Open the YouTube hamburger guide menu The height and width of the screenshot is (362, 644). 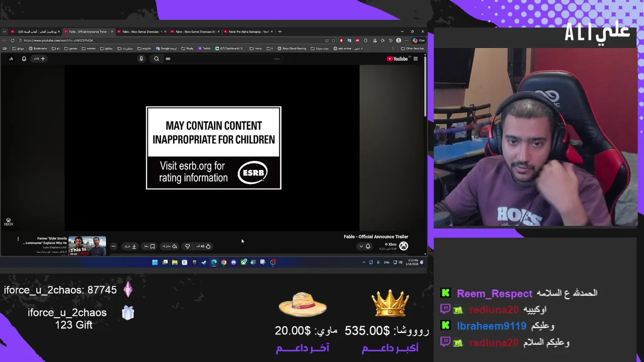click(x=416, y=59)
